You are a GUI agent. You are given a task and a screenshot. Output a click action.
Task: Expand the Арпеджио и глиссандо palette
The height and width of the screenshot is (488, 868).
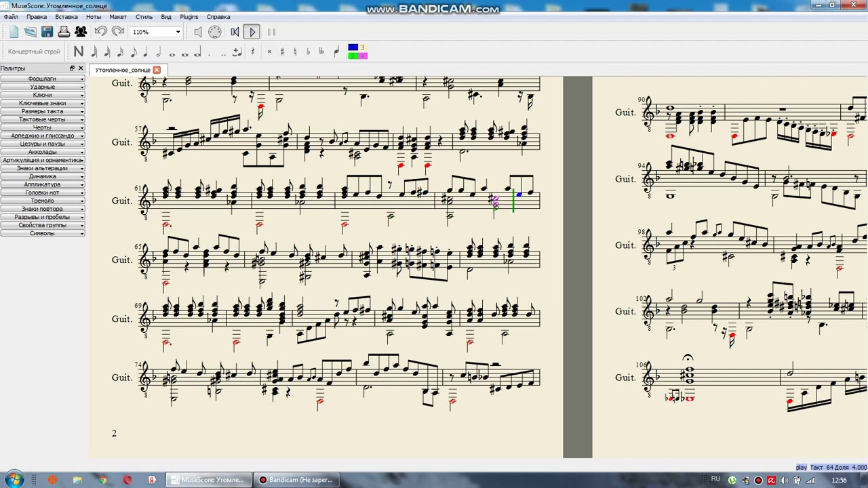[43, 136]
